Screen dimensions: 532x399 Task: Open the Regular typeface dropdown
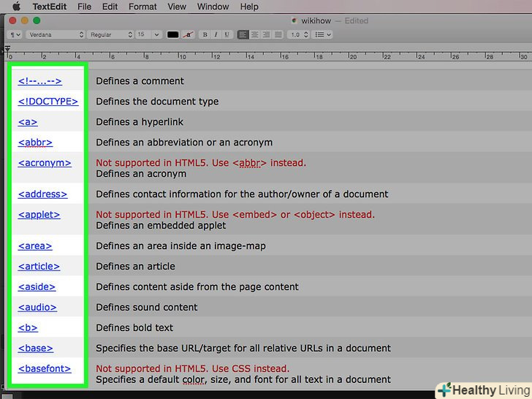[x=110, y=34]
